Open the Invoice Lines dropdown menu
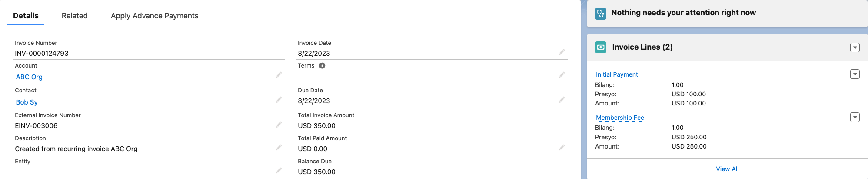The width and height of the screenshot is (868, 179). click(x=855, y=47)
